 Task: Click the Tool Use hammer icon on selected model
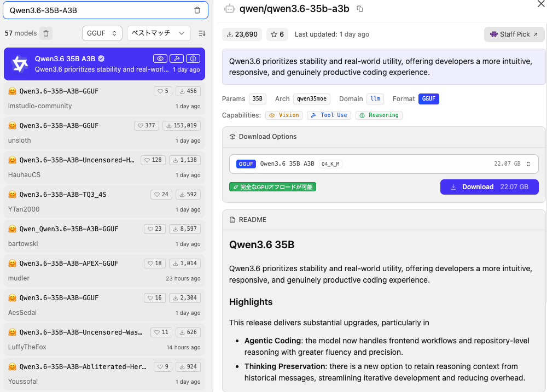[176, 58]
